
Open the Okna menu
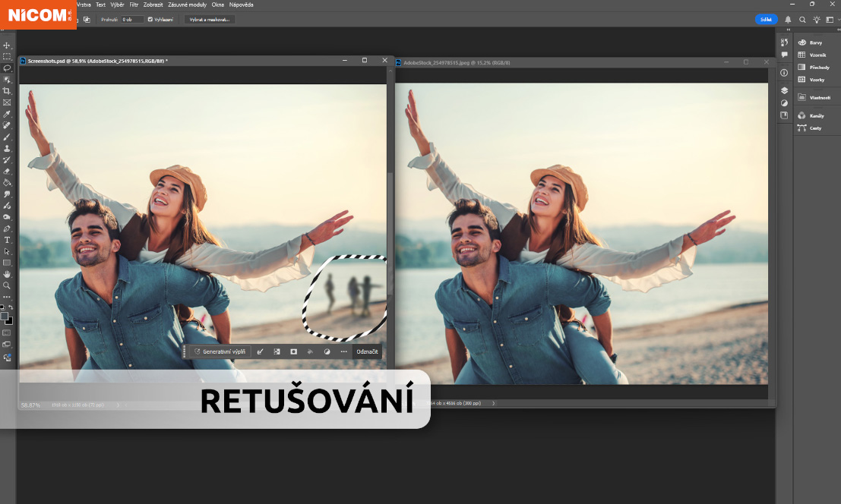click(x=218, y=5)
